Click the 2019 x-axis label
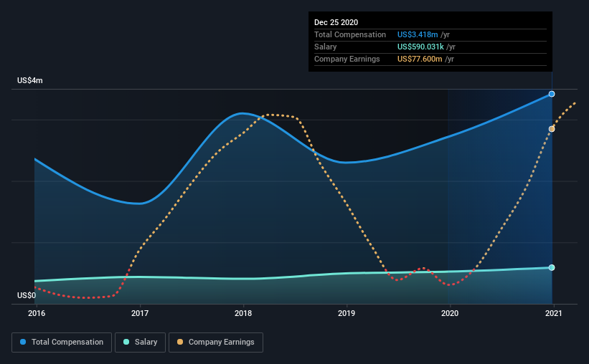This screenshot has width=589, height=364. click(x=347, y=313)
